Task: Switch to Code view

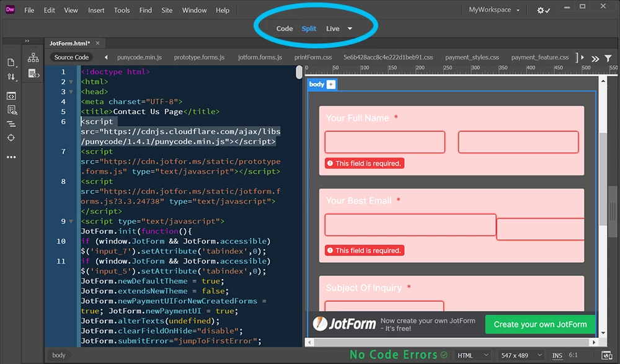Action: pos(285,29)
